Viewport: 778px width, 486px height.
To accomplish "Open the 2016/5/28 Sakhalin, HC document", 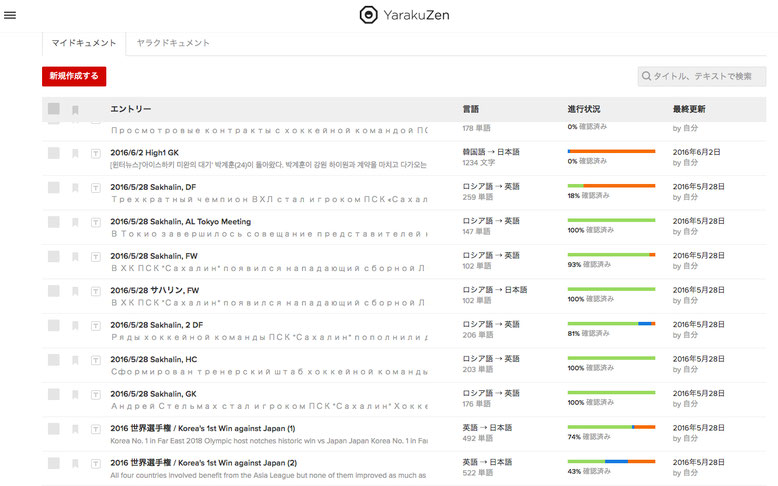I will (153, 359).
